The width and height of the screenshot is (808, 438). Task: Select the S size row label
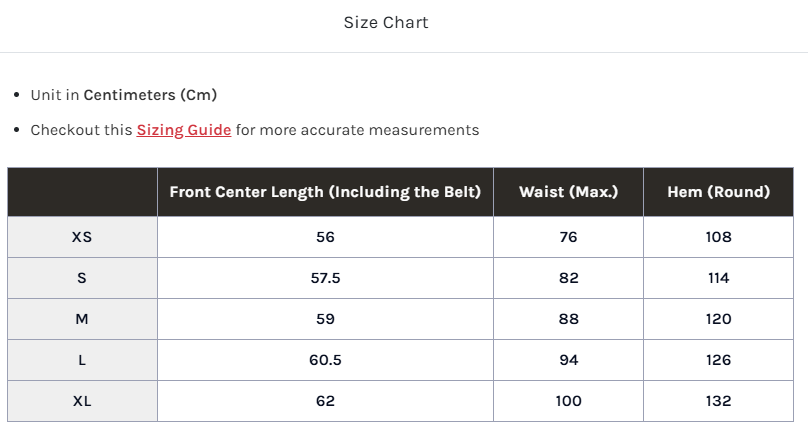[82, 278]
